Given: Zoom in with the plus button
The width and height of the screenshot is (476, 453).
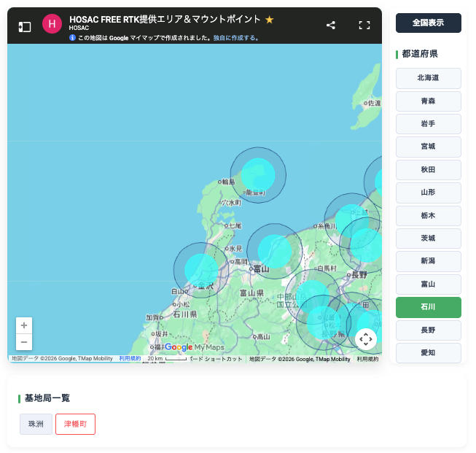Looking at the screenshot, I should [x=24, y=325].
